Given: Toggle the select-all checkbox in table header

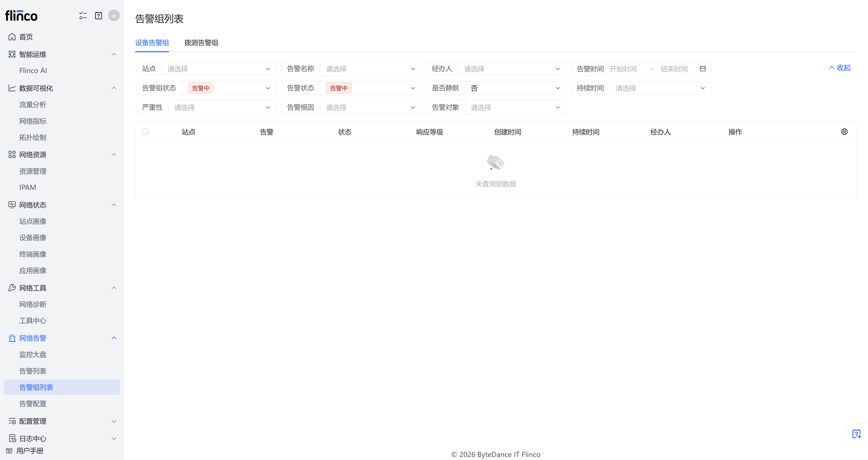Looking at the screenshot, I should pyautogui.click(x=145, y=132).
